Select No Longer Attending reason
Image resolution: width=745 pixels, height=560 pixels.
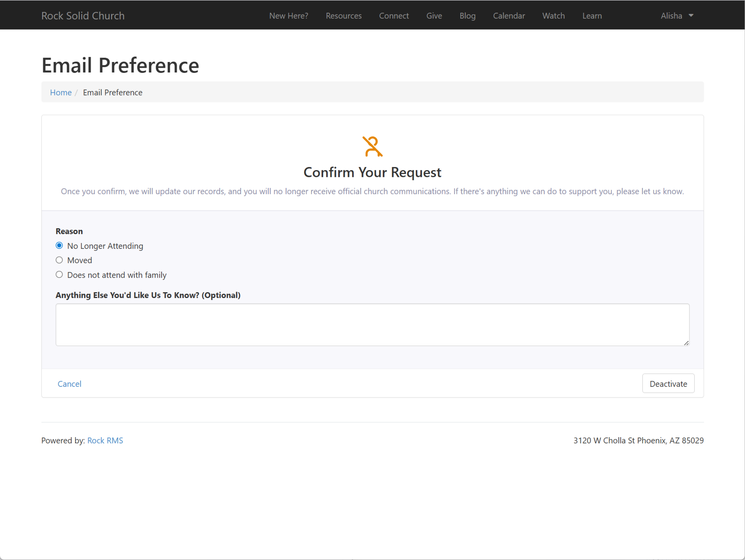[x=59, y=246]
